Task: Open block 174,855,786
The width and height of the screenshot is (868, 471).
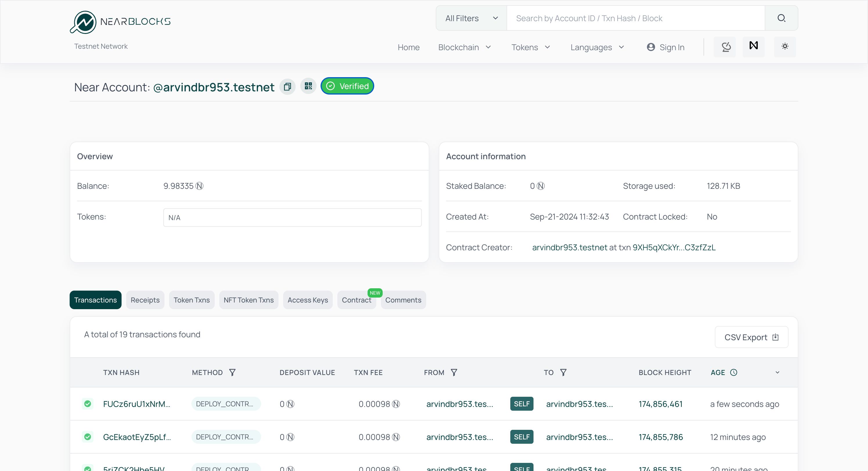Action: click(x=661, y=437)
